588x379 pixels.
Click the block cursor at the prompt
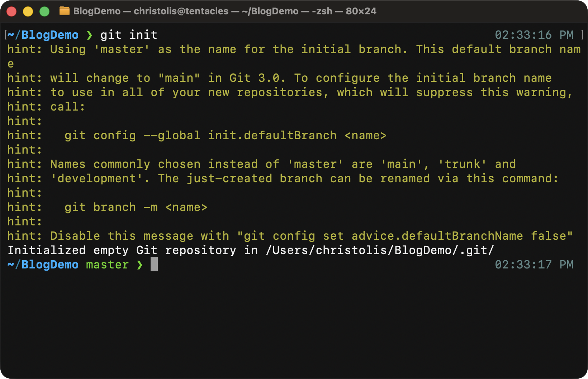(x=154, y=265)
